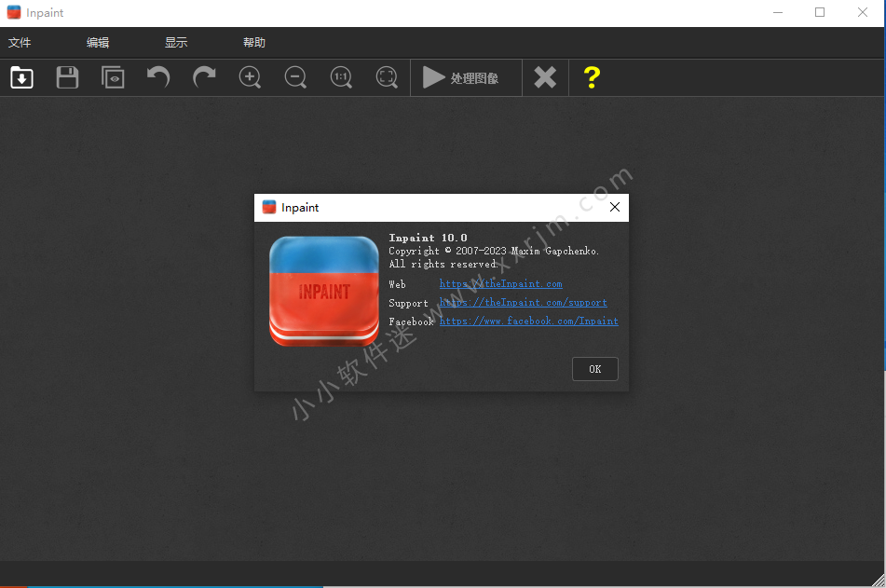This screenshot has height=588, width=886.
Task: Redo action using the forward arrow
Action: (204, 77)
